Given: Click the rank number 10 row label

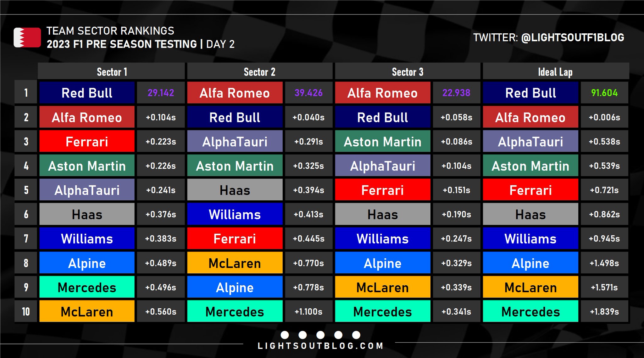Looking at the screenshot, I should pyautogui.click(x=26, y=311).
